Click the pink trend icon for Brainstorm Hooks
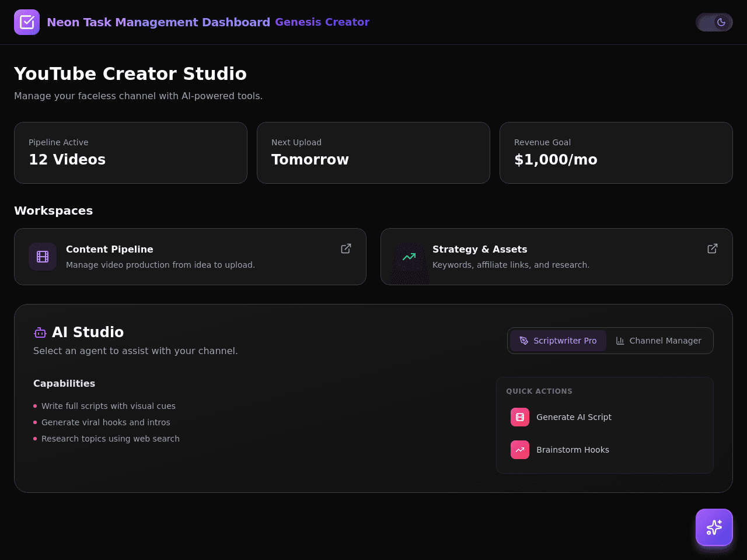 (520, 450)
